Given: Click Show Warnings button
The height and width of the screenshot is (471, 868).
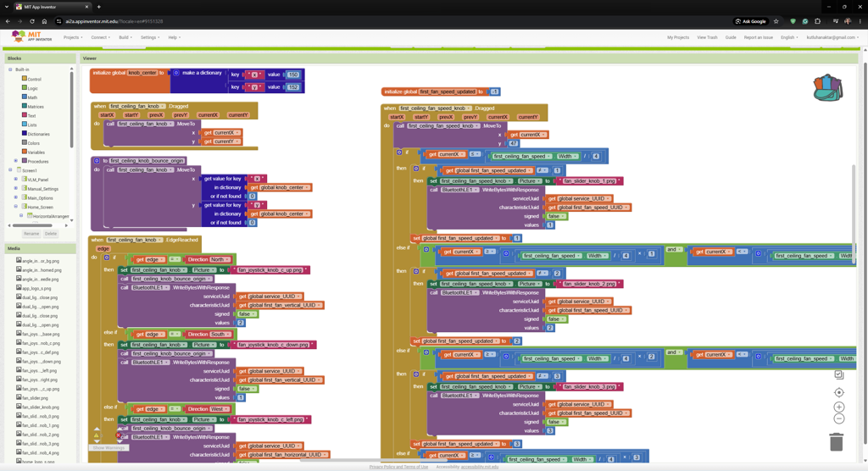Looking at the screenshot, I should pyautogui.click(x=108, y=447).
